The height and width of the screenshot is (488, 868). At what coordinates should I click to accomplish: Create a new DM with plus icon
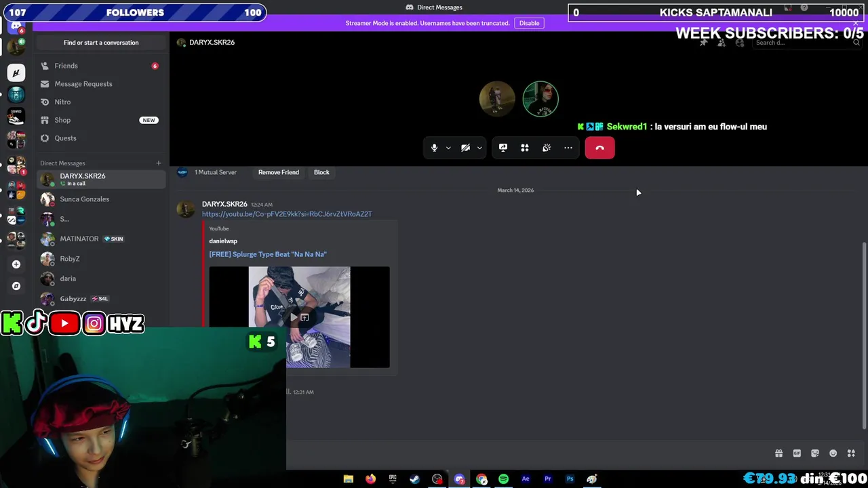point(159,163)
